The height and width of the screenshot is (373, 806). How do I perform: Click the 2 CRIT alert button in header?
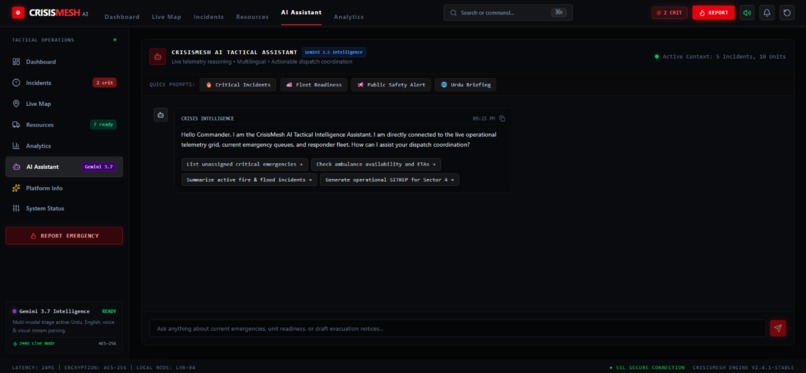point(669,13)
